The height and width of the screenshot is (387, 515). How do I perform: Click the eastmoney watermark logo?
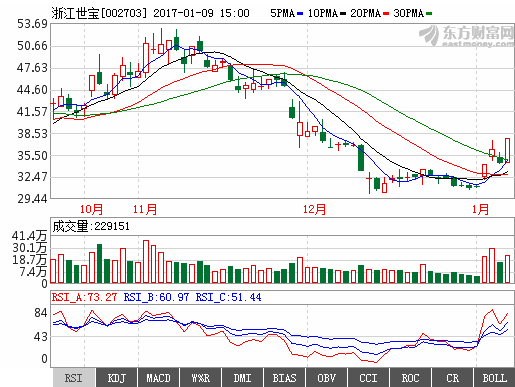[466, 35]
